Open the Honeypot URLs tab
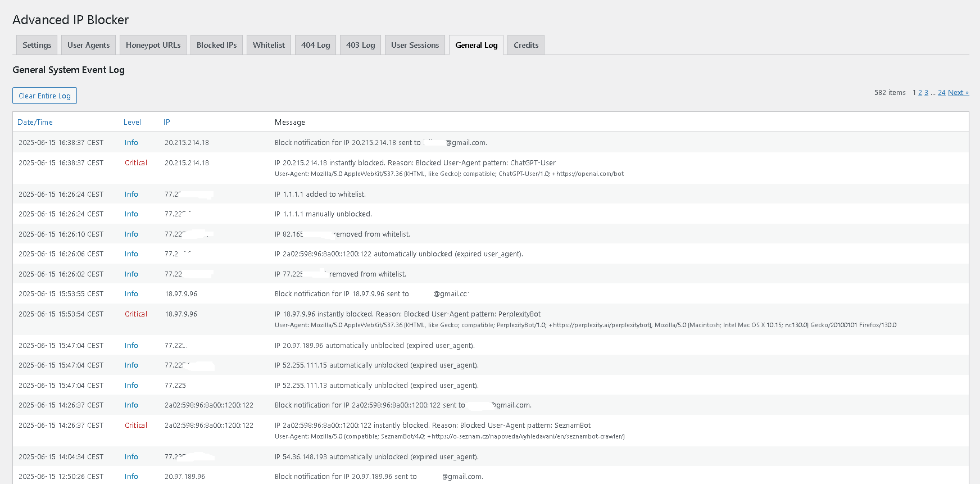This screenshot has height=484, width=980. 153,45
